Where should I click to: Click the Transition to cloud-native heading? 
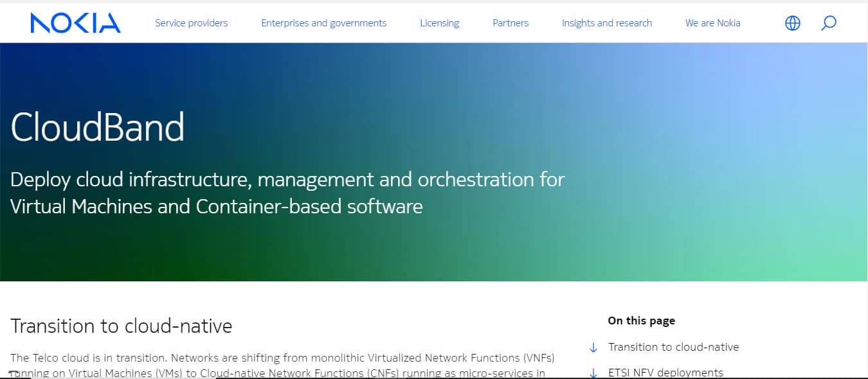tap(122, 326)
